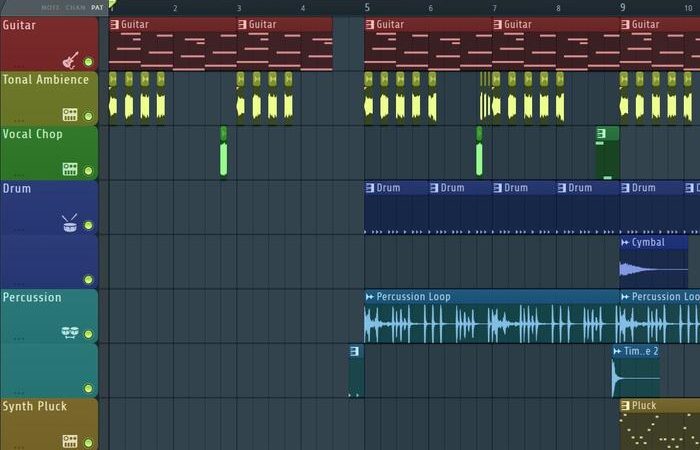The image size is (700, 450).
Task: Mute the Vocal Chop track
Action: tap(88, 171)
